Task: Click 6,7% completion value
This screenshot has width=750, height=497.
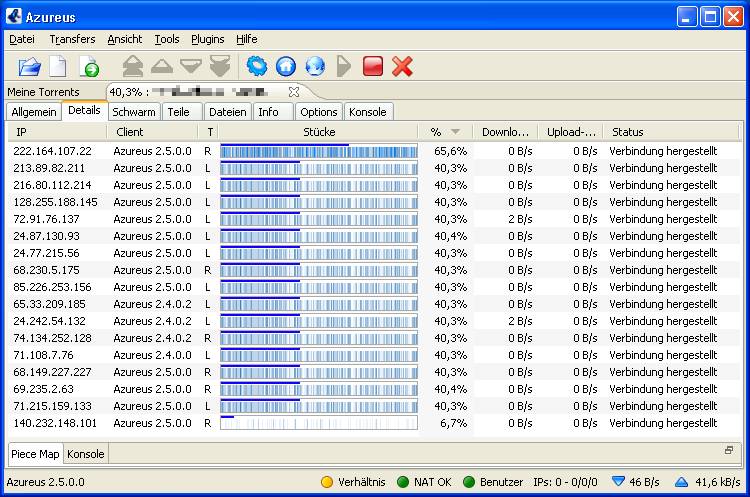Action: [453, 423]
